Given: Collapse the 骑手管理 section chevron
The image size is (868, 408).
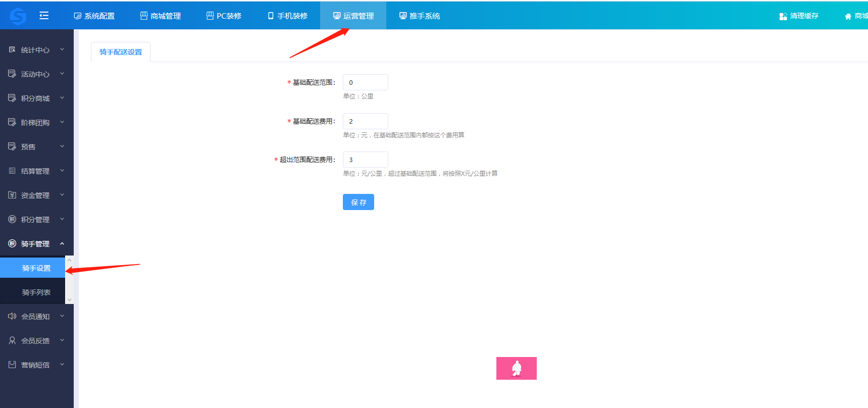Looking at the screenshot, I should [x=62, y=243].
